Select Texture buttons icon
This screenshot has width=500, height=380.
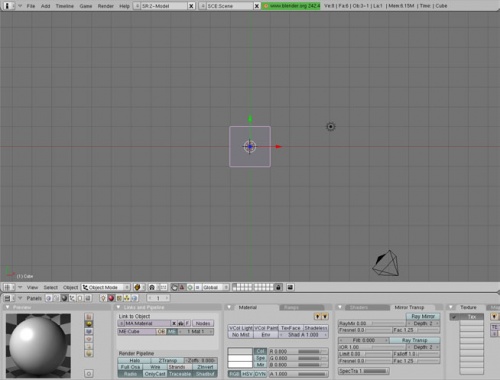click(x=119, y=298)
